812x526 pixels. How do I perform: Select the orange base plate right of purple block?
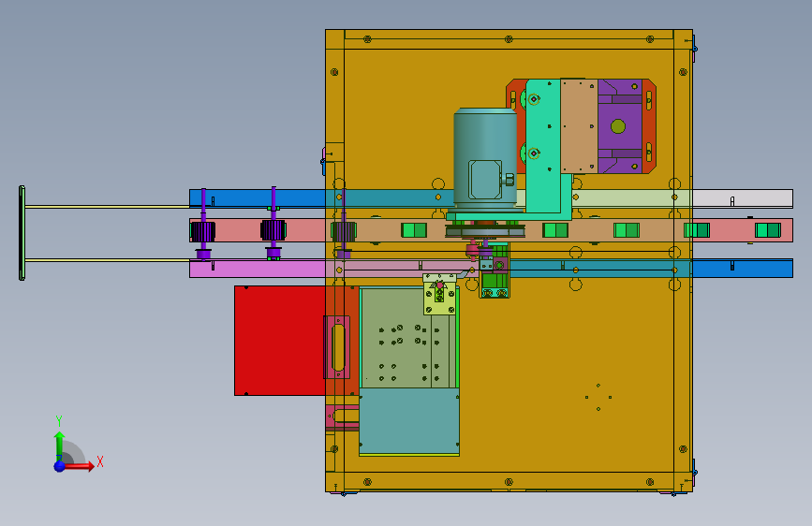click(x=649, y=126)
